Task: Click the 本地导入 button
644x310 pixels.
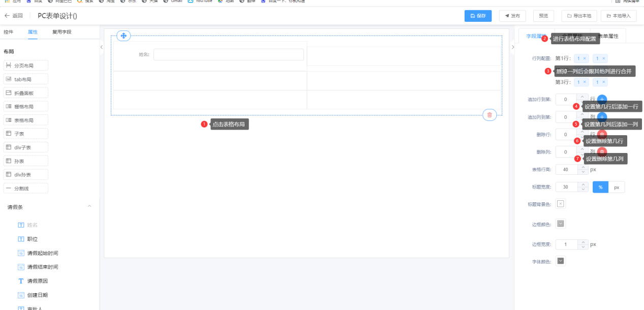Action: [619, 16]
